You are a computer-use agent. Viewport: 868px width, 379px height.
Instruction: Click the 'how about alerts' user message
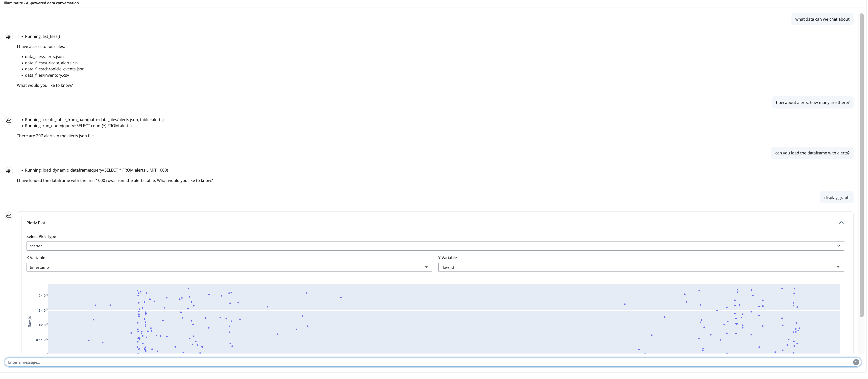pos(812,102)
